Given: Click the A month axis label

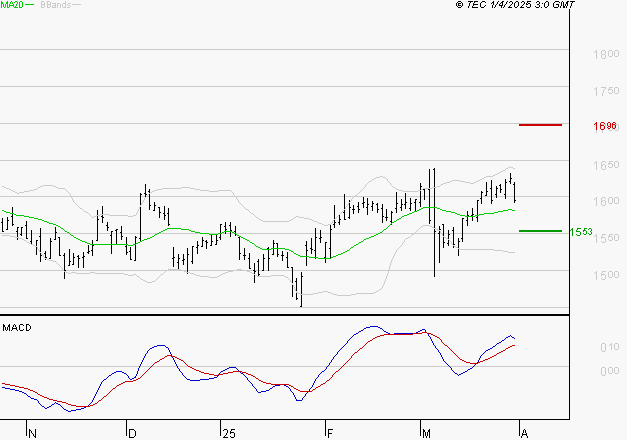Looking at the screenshot, I should (525, 434).
